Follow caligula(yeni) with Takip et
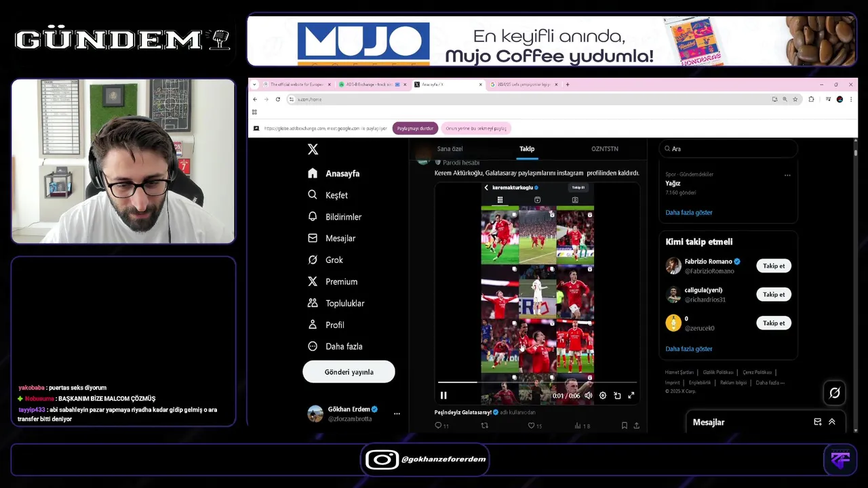The height and width of the screenshot is (488, 868). [x=774, y=295]
